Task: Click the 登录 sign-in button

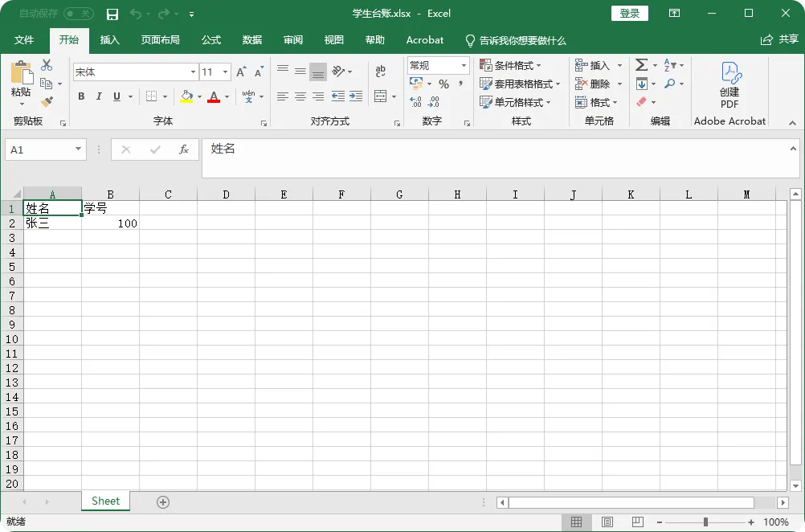Action: [x=629, y=14]
